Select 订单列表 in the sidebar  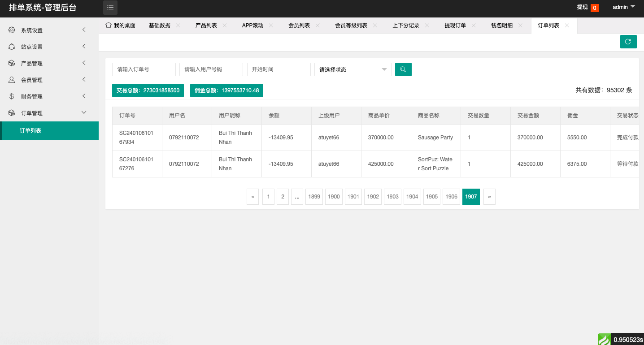[x=49, y=131]
